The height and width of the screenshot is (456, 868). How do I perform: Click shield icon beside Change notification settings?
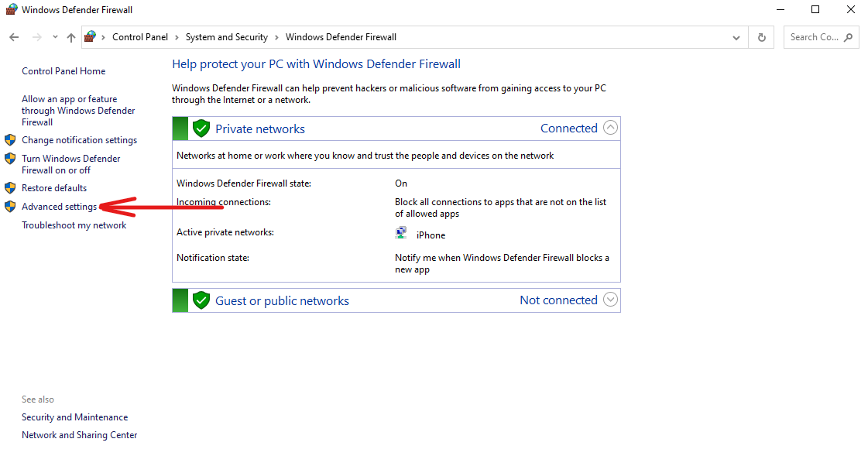[10, 139]
